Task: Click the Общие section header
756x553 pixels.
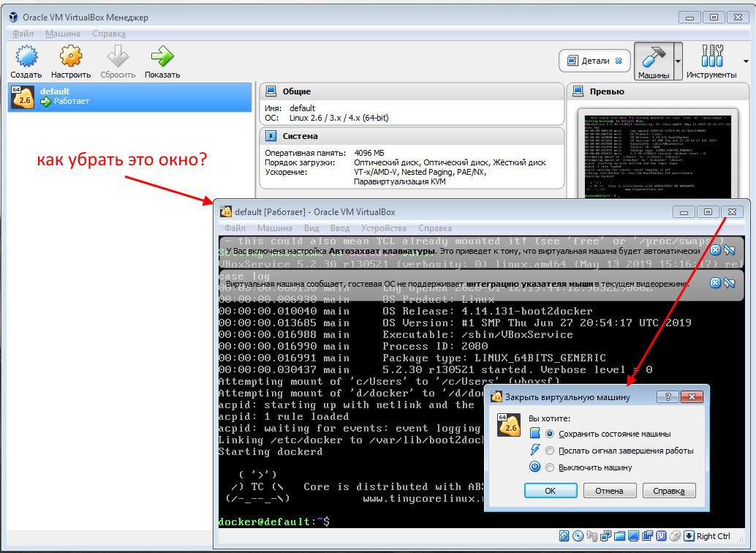Action: pyautogui.click(x=412, y=91)
